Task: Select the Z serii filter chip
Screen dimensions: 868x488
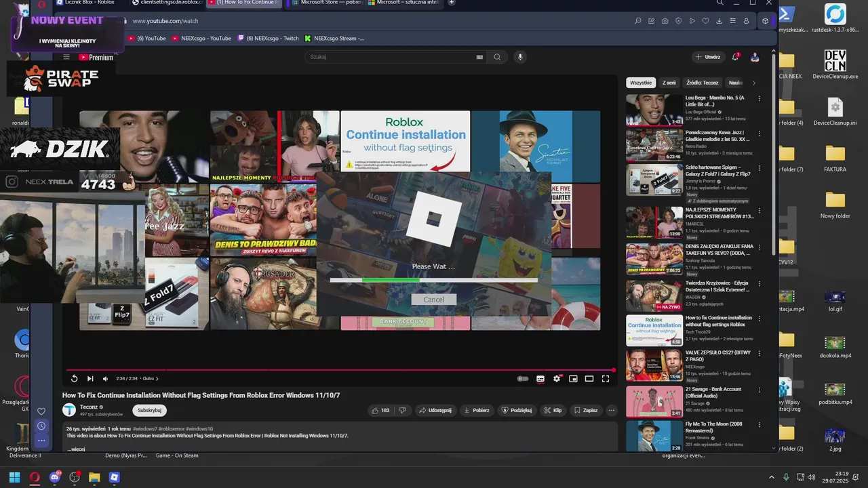Action: click(x=669, y=83)
